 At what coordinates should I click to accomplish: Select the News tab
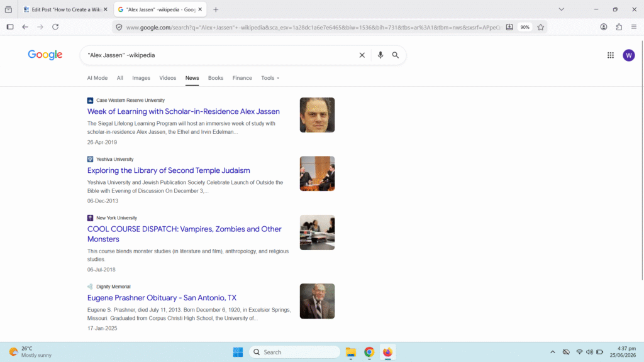192,78
